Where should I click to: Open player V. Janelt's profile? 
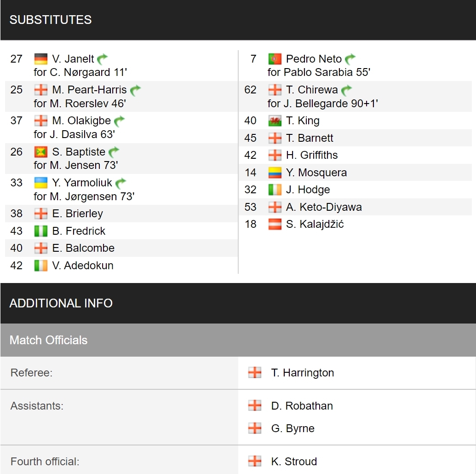(x=73, y=59)
